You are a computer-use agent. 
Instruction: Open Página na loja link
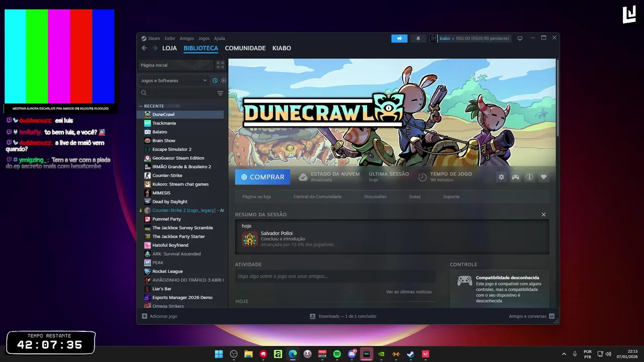pos(257,197)
